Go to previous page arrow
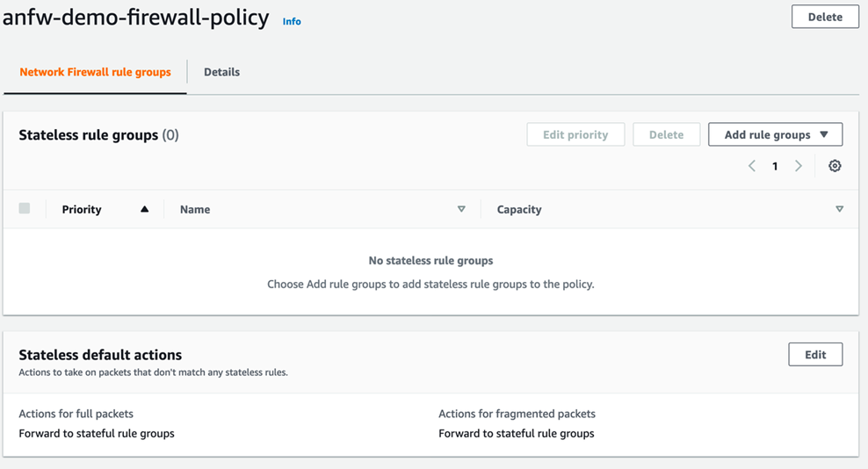 (x=752, y=166)
